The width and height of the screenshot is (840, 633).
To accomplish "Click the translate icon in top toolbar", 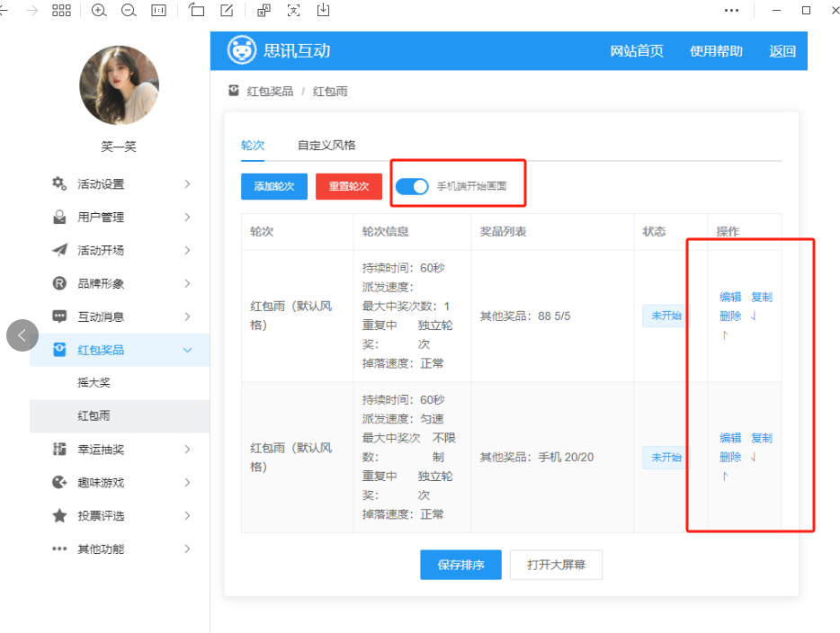I will [x=264, y=11].
